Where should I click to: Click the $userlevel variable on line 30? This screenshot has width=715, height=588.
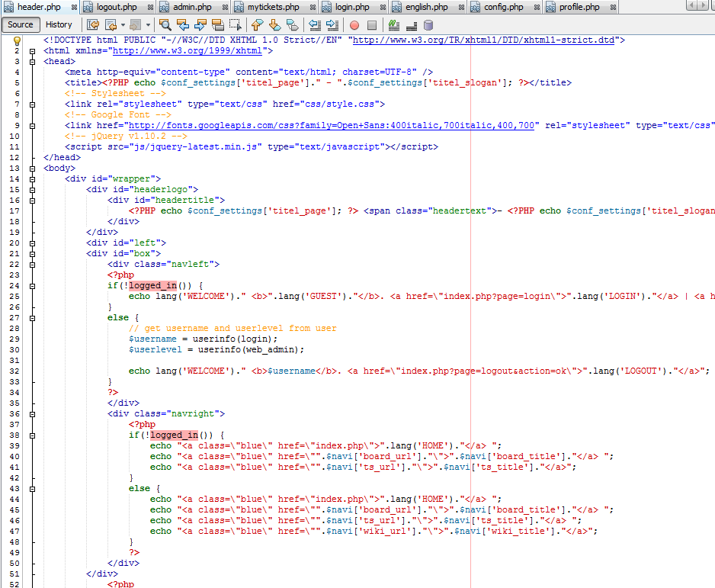(155, 350)
